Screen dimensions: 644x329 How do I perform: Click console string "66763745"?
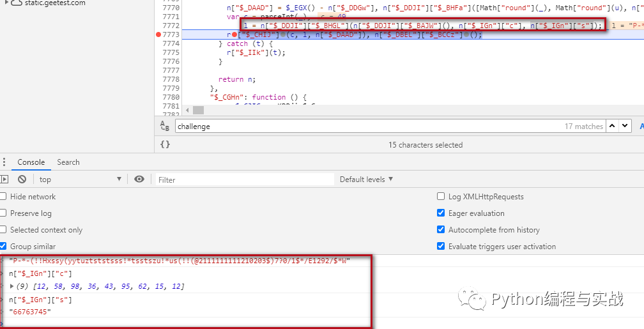pyautogui.click(x=31, y=312)
